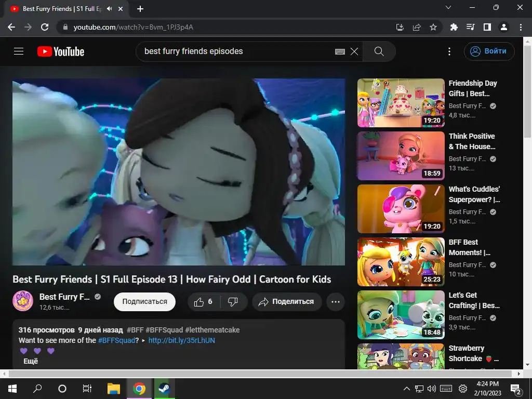This screenshot has height=399, width=532.
Task: Open the Friendship Day Gifts video thumbnail
Action: pyautogui.click(x=401, y=103)
